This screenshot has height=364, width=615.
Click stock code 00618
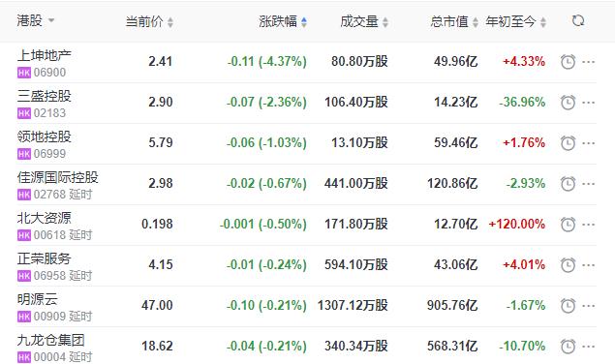(x=49, y=235)
